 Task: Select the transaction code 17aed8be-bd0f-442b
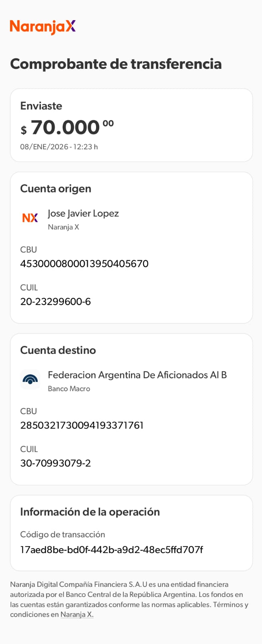point(112,550)
